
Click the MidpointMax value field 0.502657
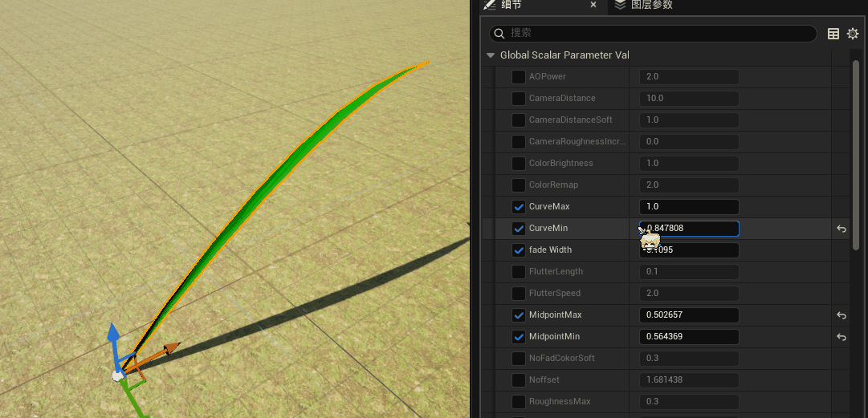(x=689, y=315)
